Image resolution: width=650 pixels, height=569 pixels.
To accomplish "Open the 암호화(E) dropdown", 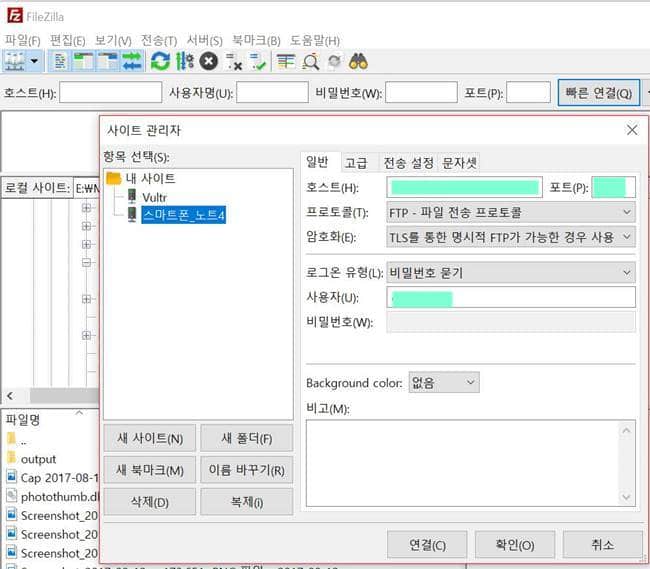I will pyautogui.click(x=511, y=237).
